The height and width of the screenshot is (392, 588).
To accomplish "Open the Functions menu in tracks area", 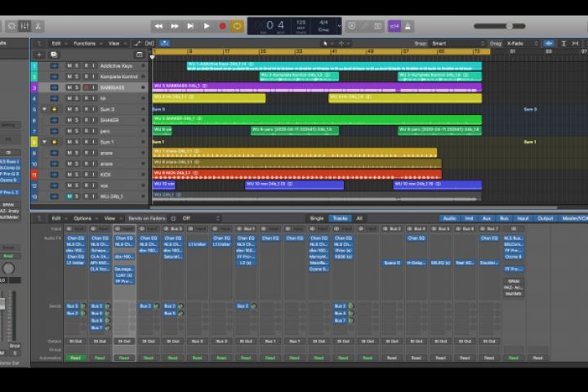I will pos(86,43).
